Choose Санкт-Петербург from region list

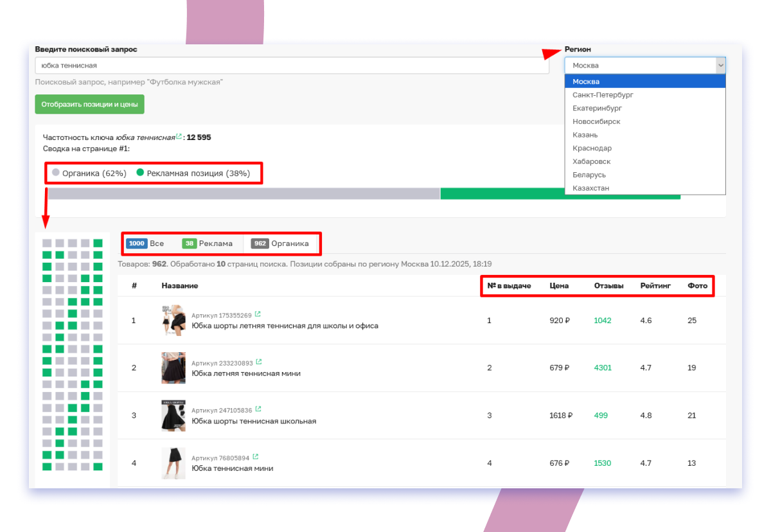[603, 95]
